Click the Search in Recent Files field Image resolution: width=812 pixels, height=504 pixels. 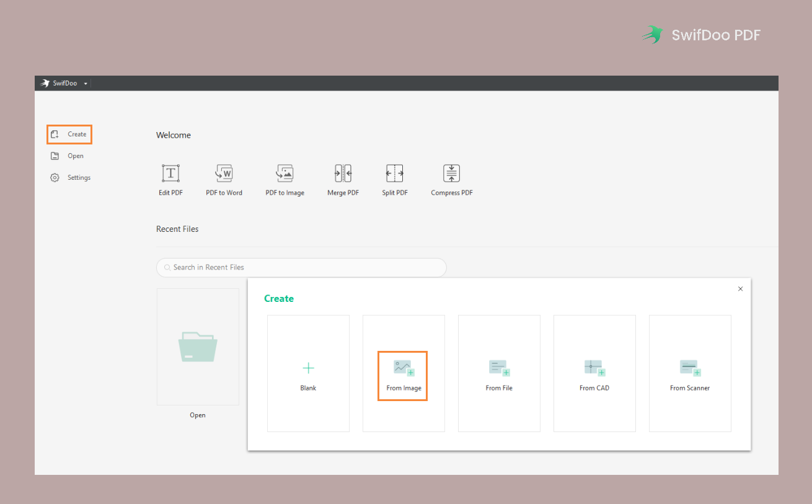[x=301, y=267]
